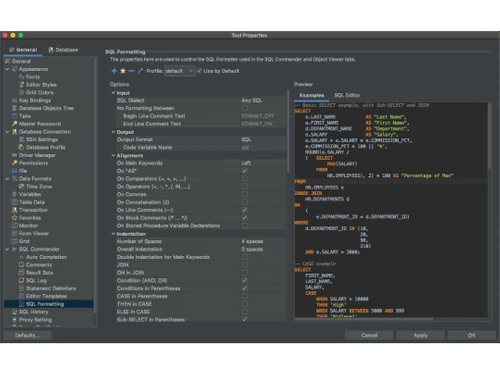Uncheck alignment On "AS" checkbox
This screenshot has width=500, height=375.
click(245, 171)
